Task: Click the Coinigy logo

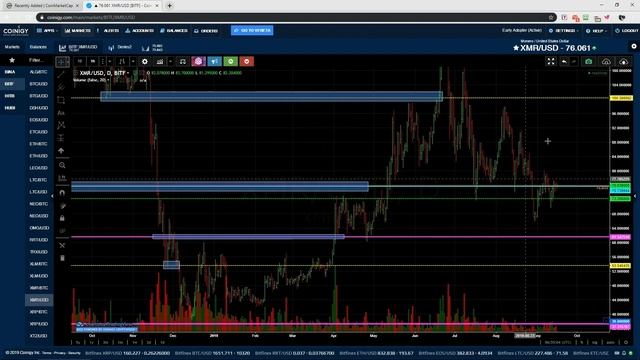Action: tap(16, 31)
